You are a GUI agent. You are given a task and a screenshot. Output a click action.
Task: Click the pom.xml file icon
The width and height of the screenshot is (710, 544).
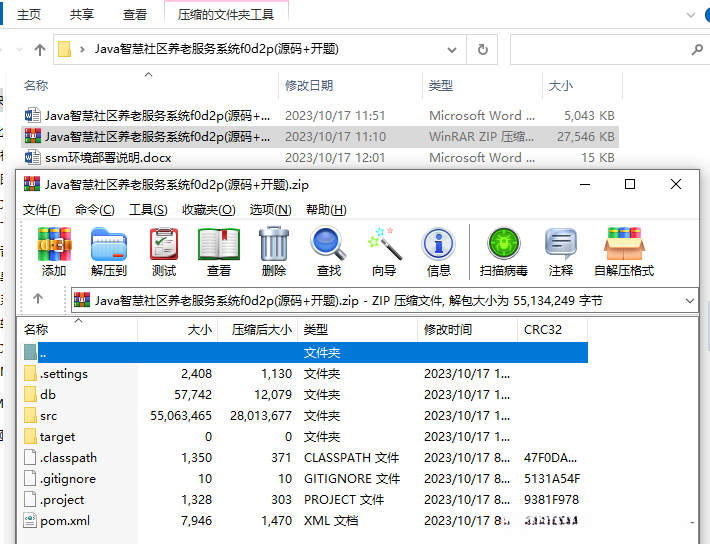(x=30, y=520)
